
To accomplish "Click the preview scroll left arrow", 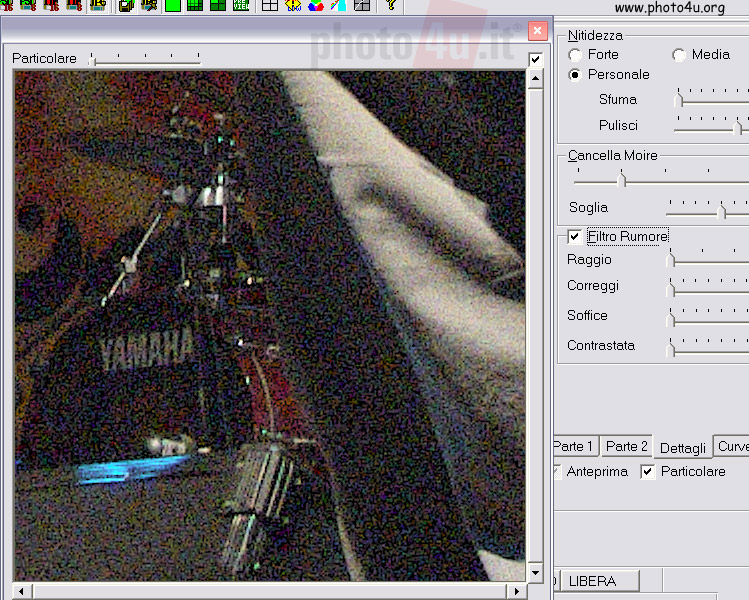I will point(21,591).
